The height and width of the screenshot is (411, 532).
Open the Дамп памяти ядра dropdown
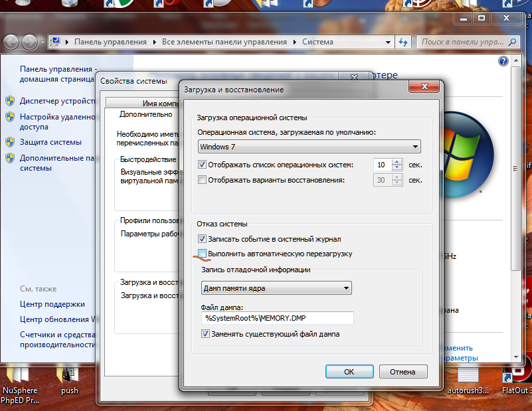tap(276, 288)
